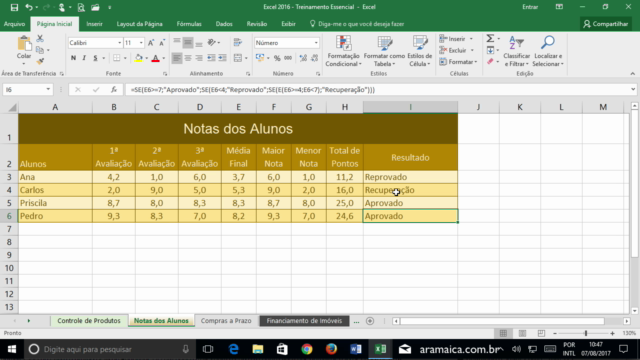Paste with the Colar button
This screenshot has width=640, height=360.
(24, 50)
